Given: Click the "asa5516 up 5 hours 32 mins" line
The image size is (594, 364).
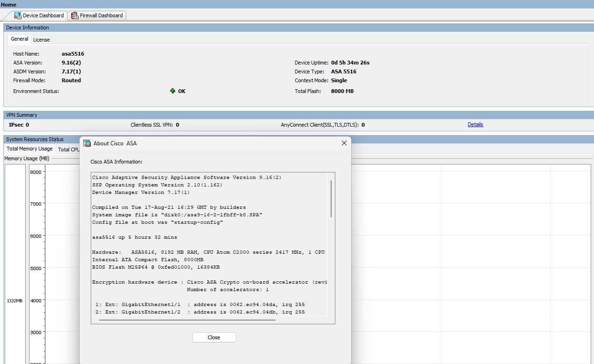Looking at the screenshot, I should [x=135, y=237].
